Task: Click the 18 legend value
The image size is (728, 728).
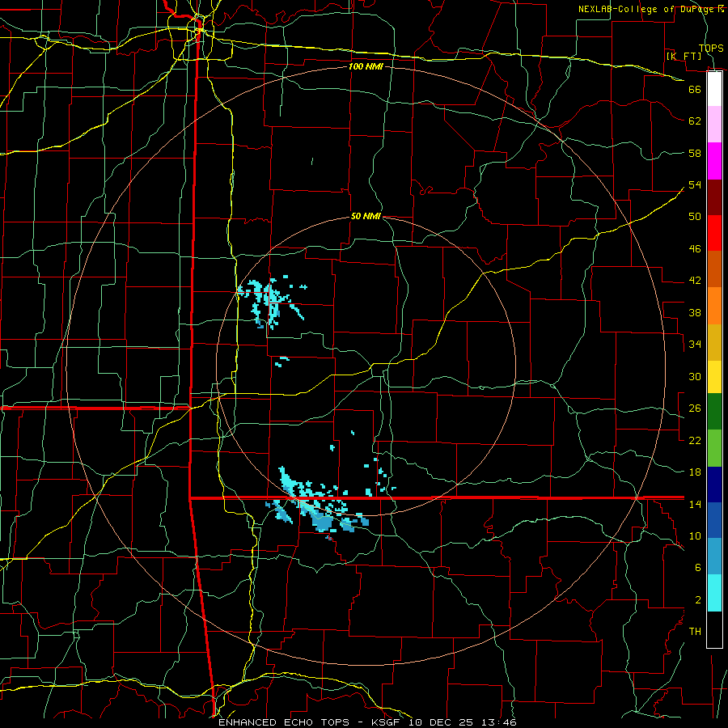Action: point(695,472)
